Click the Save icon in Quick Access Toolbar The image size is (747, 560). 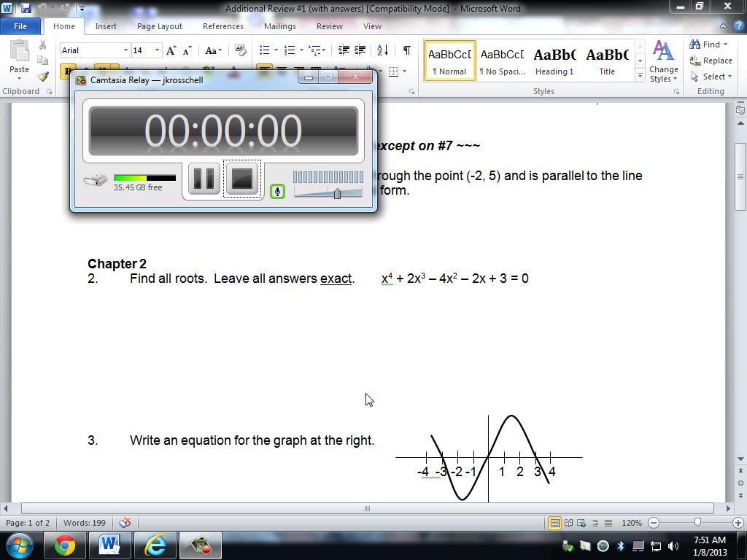pos(26,8)
